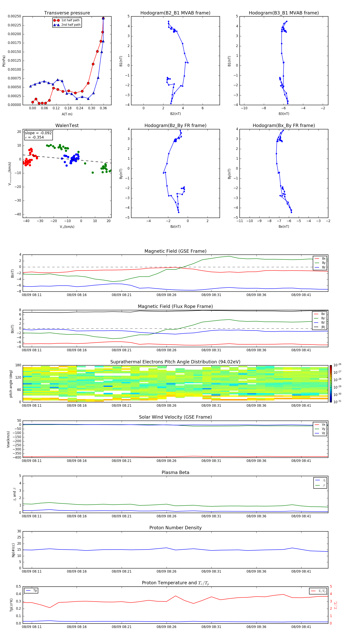
Task: Click the 'Bz(nT)' x-axis label
Action: pyautogui.click(x=175, y=227)
